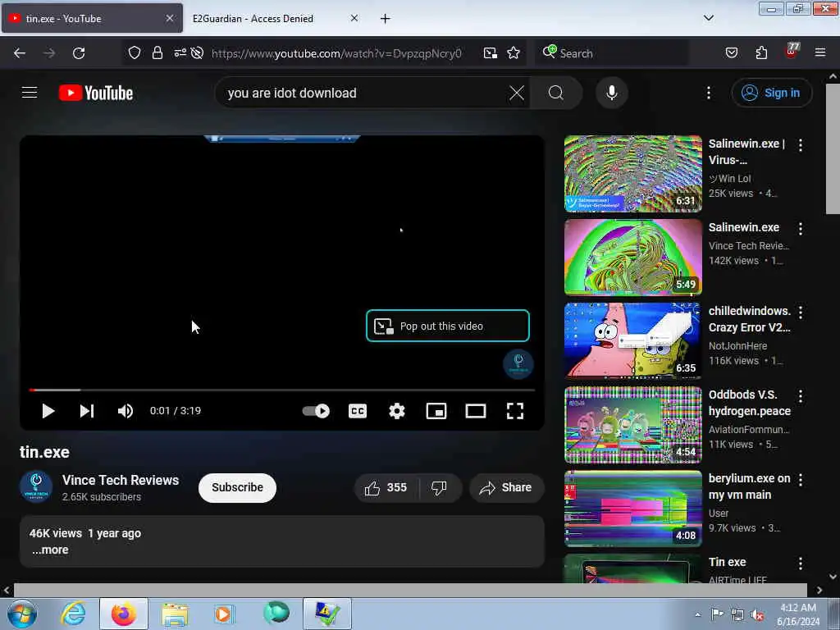840x630 pixels.
Task: Toggle closed captions CC button
Action: [x=358, y=411]
